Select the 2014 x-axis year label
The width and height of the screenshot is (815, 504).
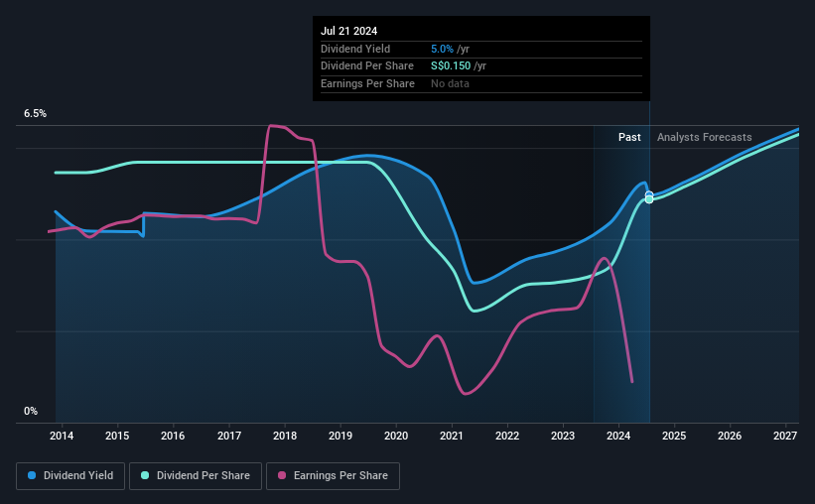click(62, 436)
